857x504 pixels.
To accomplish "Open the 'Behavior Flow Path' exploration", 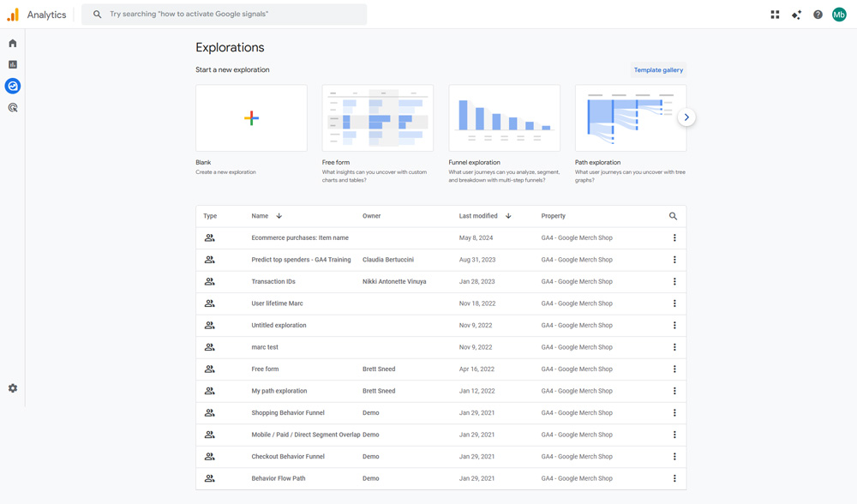I will pos(279,478).
